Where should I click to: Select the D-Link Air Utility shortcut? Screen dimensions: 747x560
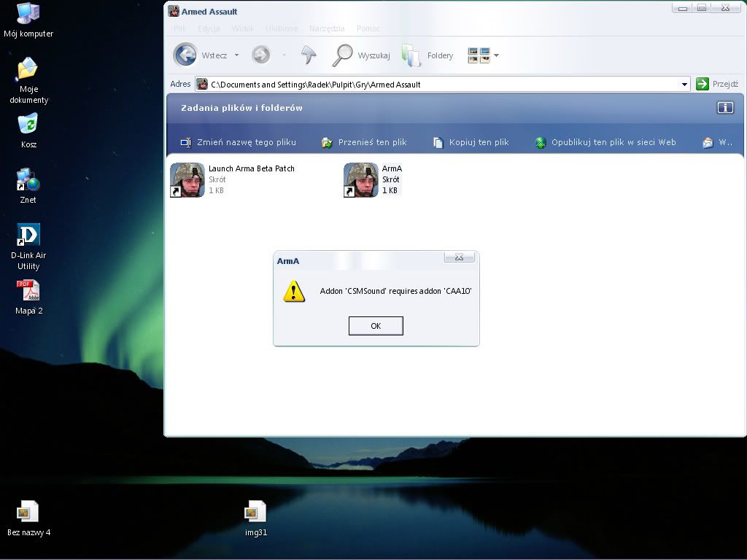click(28, 246)
